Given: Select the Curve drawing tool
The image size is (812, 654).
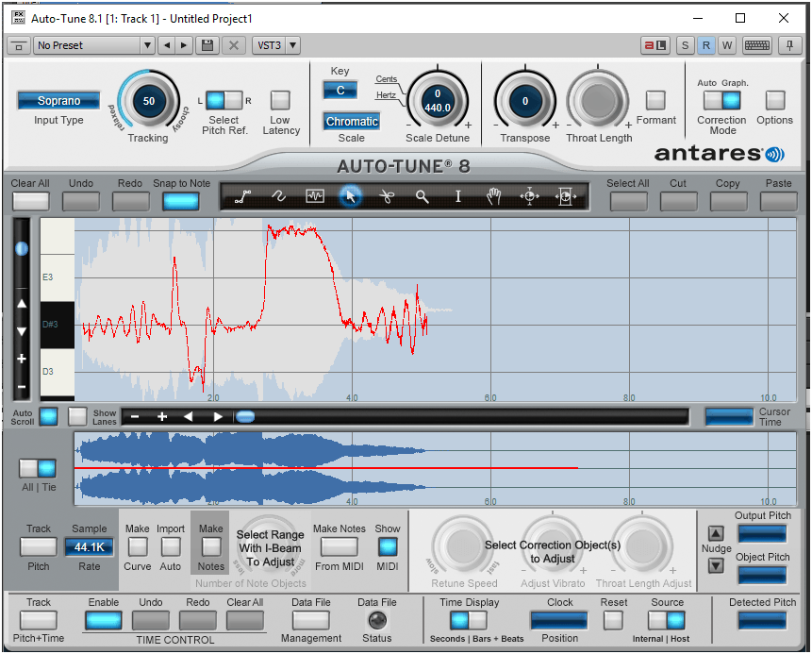Looking at the screenshot, I should tap(278, 196).
